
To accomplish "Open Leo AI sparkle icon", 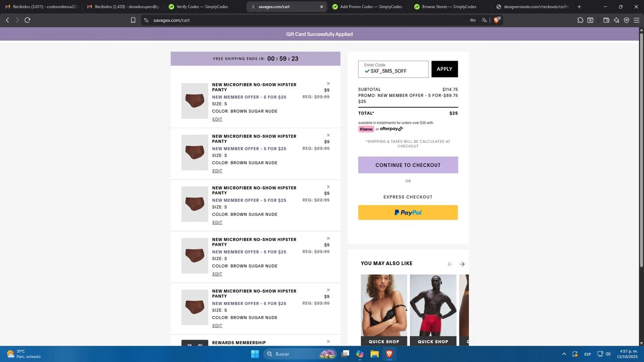I will [617, 20].
